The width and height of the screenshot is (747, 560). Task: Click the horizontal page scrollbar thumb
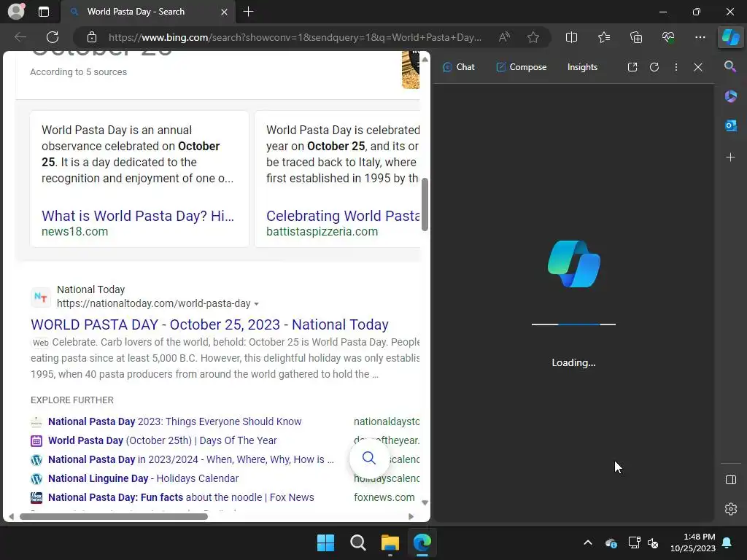113,517
